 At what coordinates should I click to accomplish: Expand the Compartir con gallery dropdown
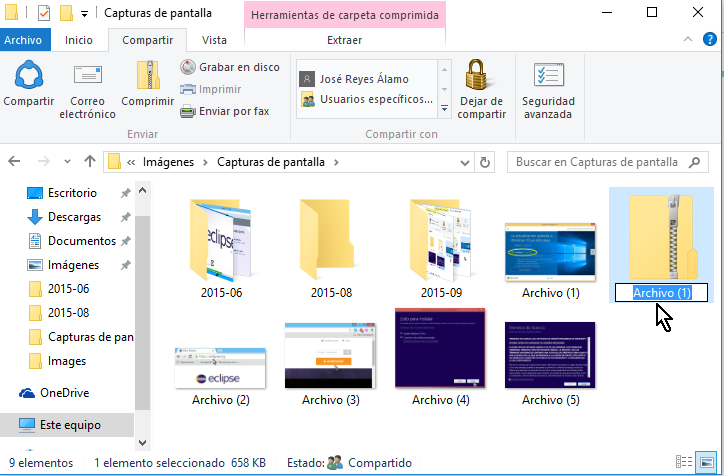point(444,108)
